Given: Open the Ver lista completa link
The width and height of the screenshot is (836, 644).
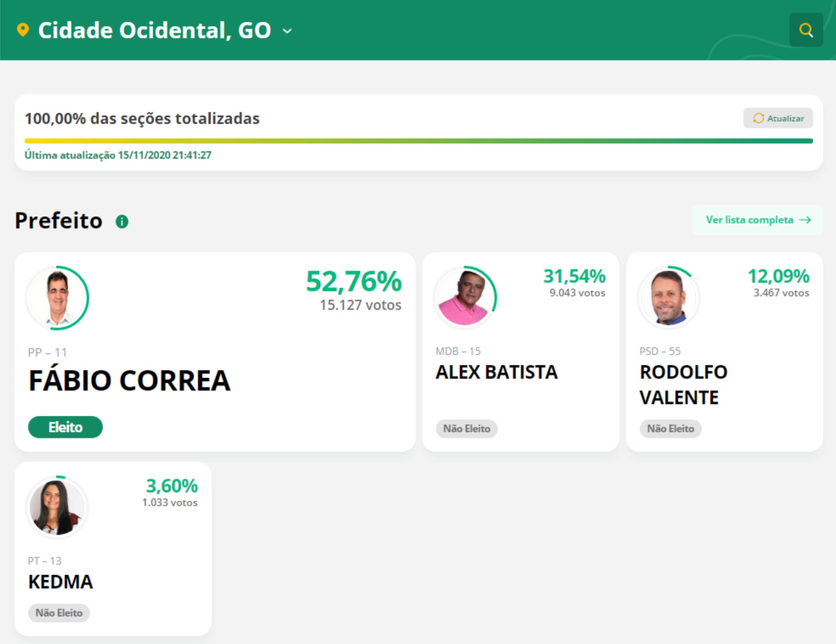Looking at the screenshot, I should click(758, 220).
